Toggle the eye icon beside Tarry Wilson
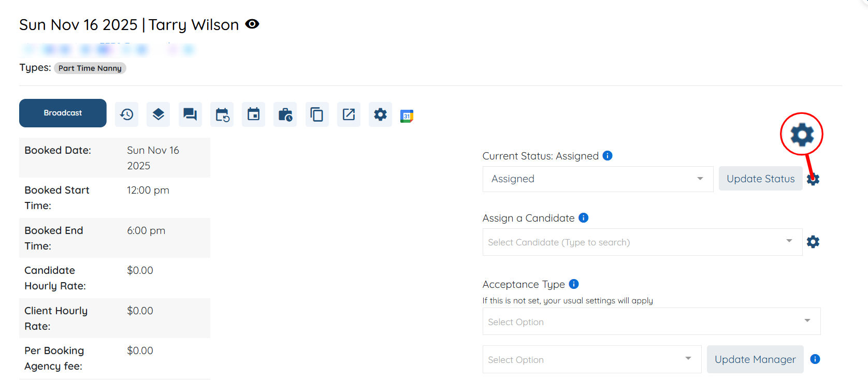The image size is (868, 380). 252,24
